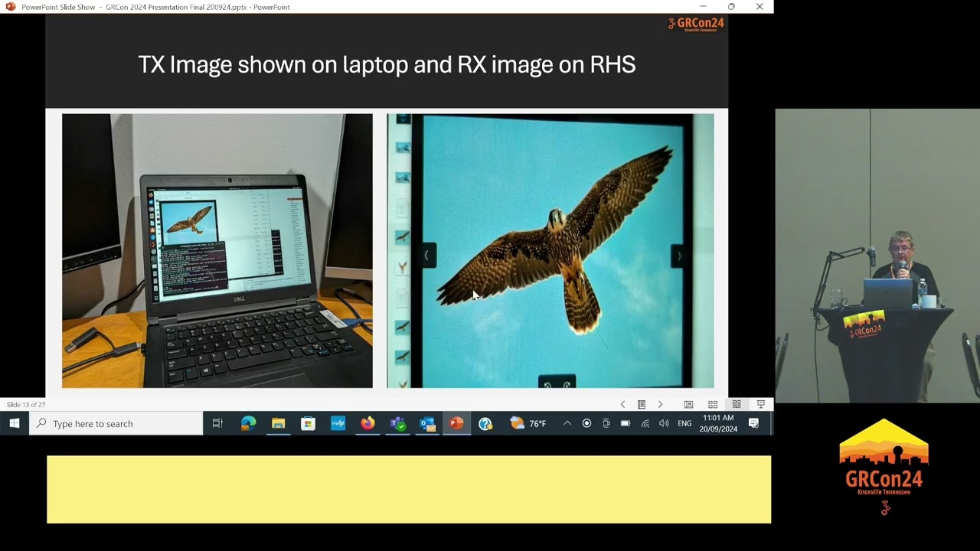The image size is (980, 551).
Task: Open the volume speaker tray icon
Action: click(x=664, y=423)
